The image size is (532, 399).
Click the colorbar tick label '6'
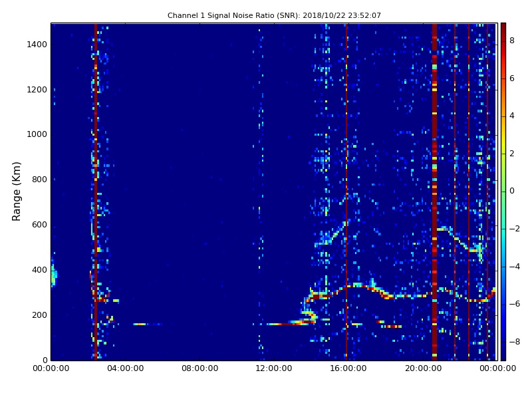512,78
